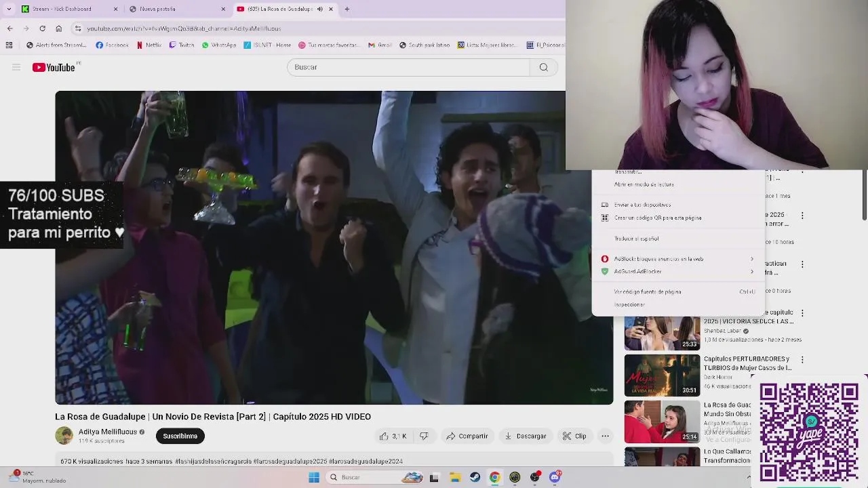Click the YouTube search magnifier button
The width and height of the screenshot is (868, 488).
click(x=543, y=67)
